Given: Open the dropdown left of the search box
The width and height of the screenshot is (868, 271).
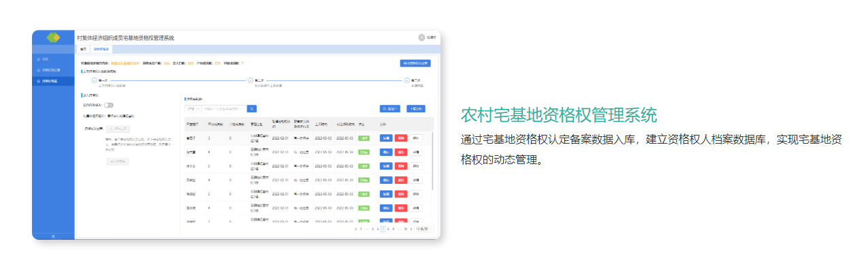Looking at the screenshot, I should [193, 108].
